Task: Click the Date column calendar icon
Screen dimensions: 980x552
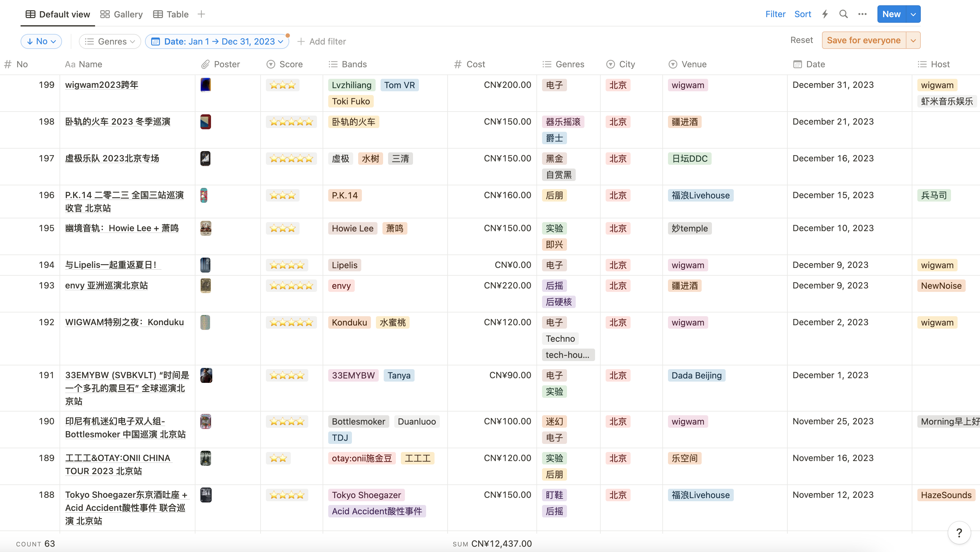Action: pyautogui.click(x=797, y=64)
